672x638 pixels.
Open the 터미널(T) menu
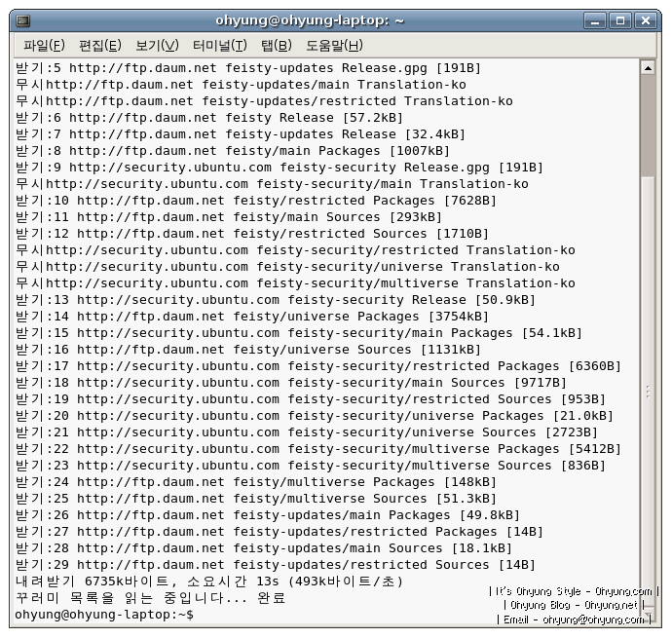point(219,46)
